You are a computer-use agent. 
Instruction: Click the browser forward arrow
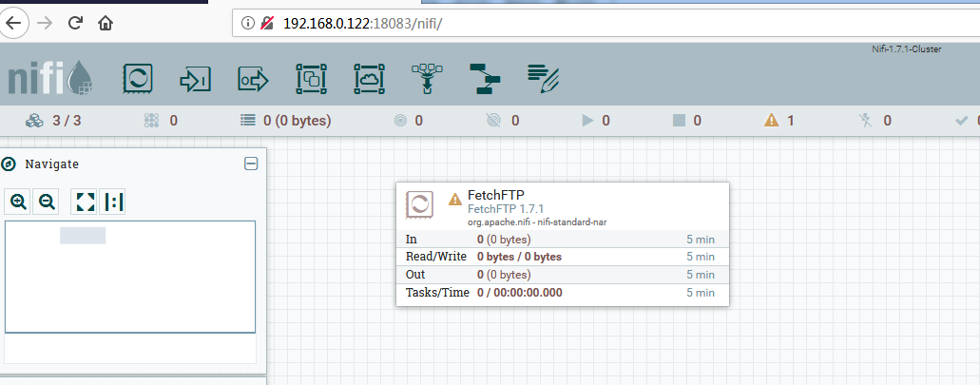[45, 24]
